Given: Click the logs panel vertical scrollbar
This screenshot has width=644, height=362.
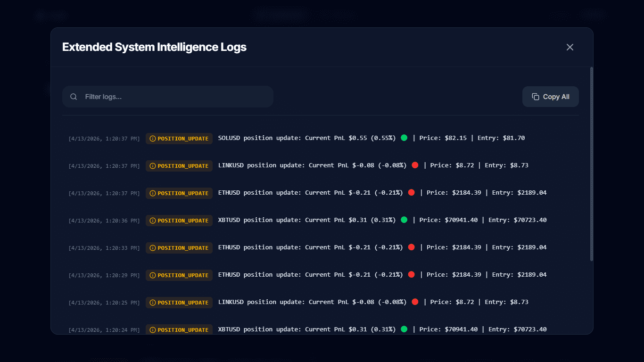Looking at the screenshot, I should click(592, 165).
